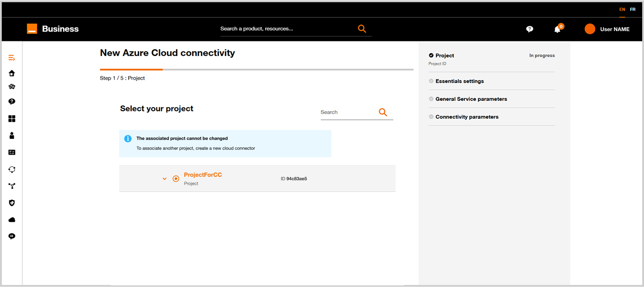
Task: Open Connectivity parameters step
Action: pyautogui.click(x=467, y=117)
